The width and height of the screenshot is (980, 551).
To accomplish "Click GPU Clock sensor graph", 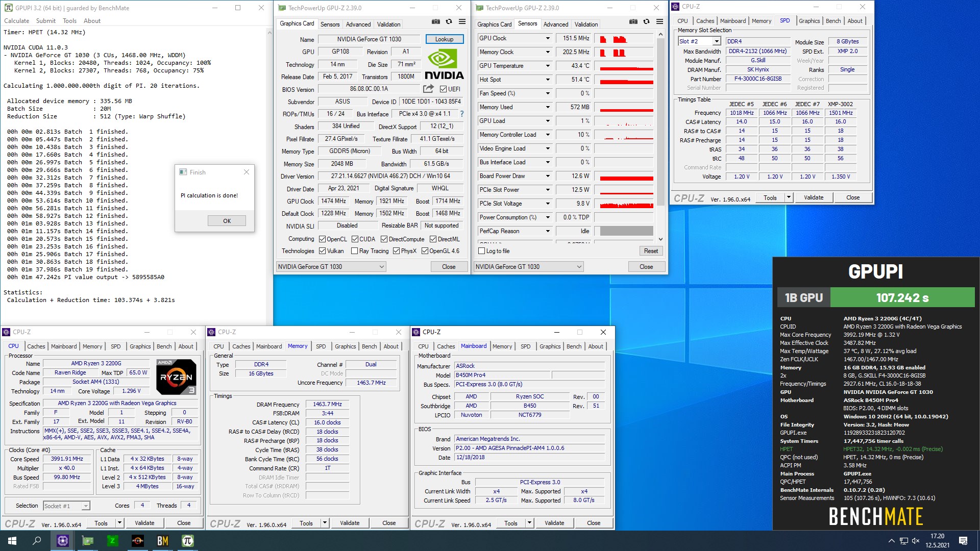I will (x=627, y=38).
